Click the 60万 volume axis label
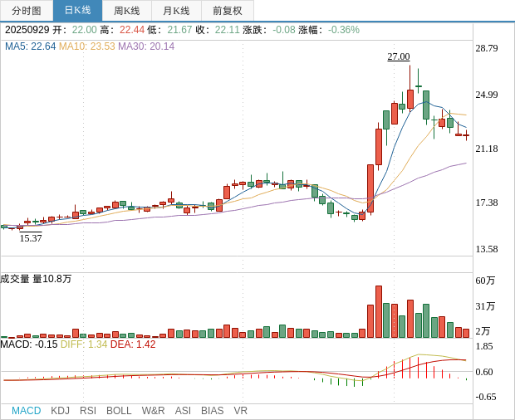This screenshot has width=515, height=420. [485, 281]
